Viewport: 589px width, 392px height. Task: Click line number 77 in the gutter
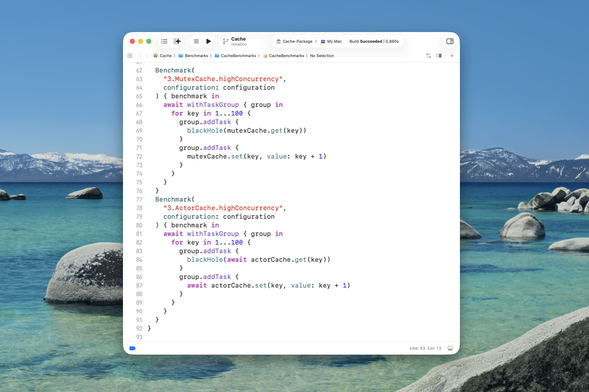(x=139, y=199)
